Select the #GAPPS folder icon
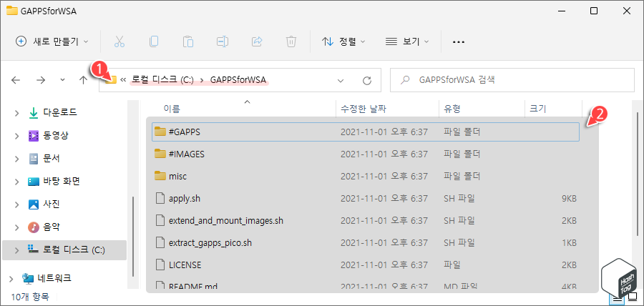644x306 pixels. click(160, 132)
